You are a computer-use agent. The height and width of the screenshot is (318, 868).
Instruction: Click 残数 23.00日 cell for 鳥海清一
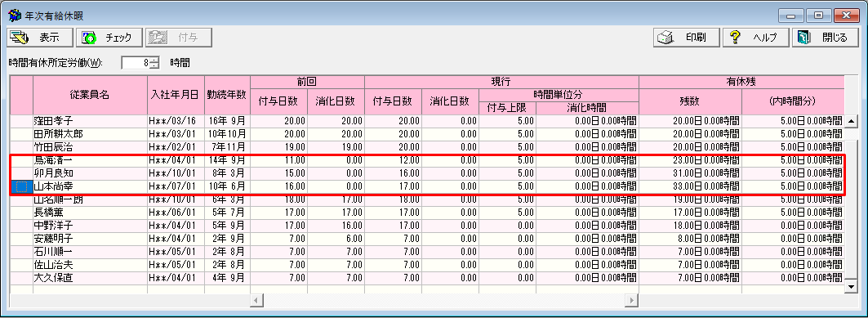(x=690, y=160)
